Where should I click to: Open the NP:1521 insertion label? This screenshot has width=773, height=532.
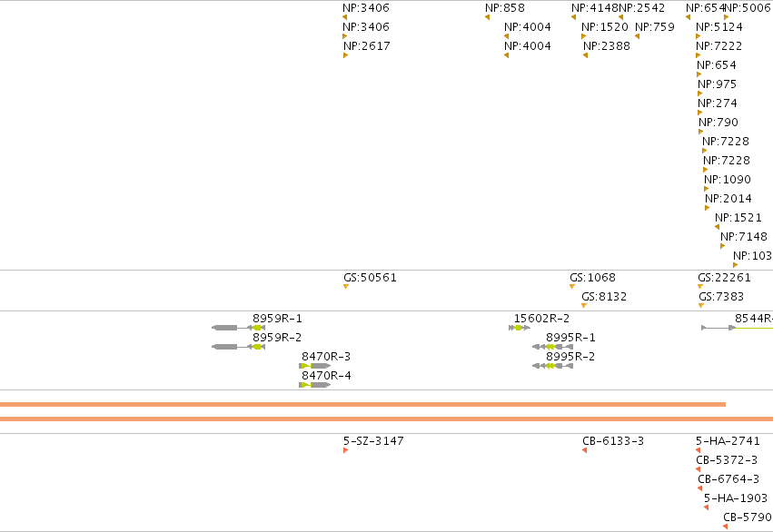click(x=738, y=218)
